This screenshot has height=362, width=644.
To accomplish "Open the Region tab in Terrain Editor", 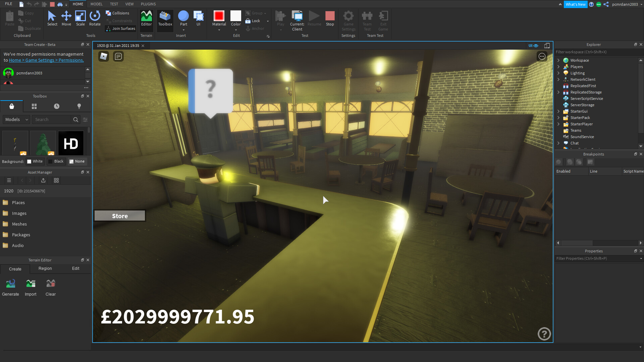I will [x=45, y=268].
